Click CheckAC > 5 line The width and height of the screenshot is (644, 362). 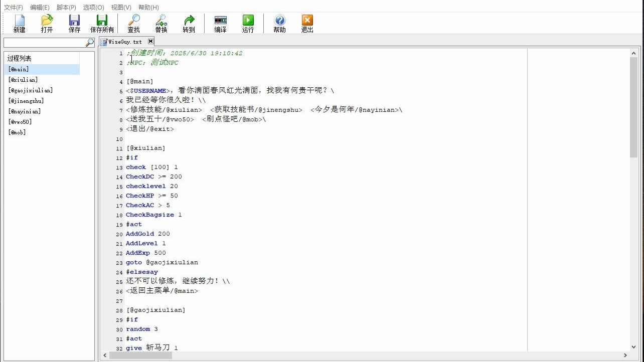pyautogui.click(x=148, y=205)
